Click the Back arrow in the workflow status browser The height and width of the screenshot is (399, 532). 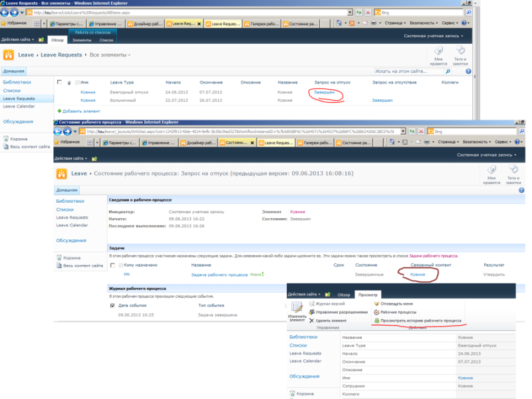(58, 131)
